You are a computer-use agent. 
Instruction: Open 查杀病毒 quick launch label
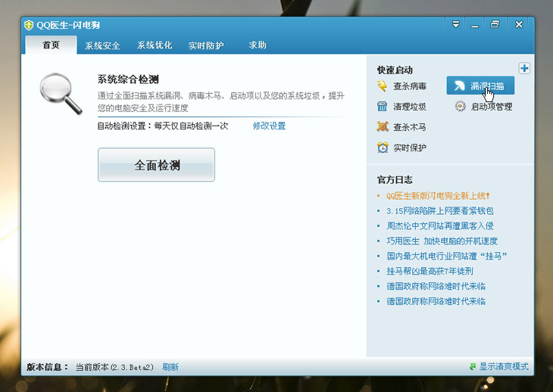coord(410,86)
